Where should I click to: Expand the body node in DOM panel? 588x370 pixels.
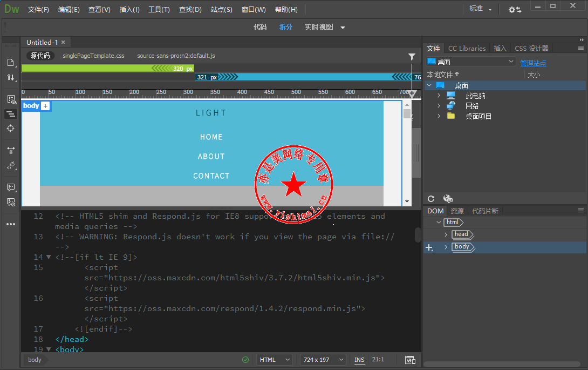pyautogui.click(x=446, y=247)
